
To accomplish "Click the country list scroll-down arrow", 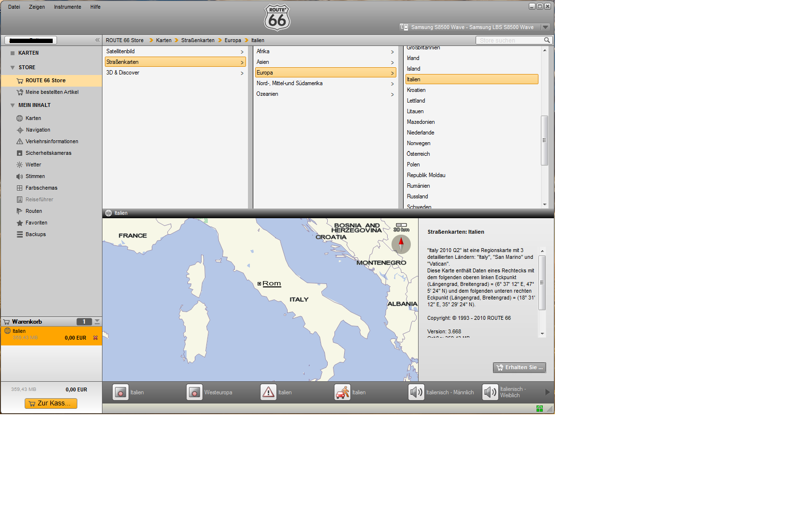I will pos(545,205).
